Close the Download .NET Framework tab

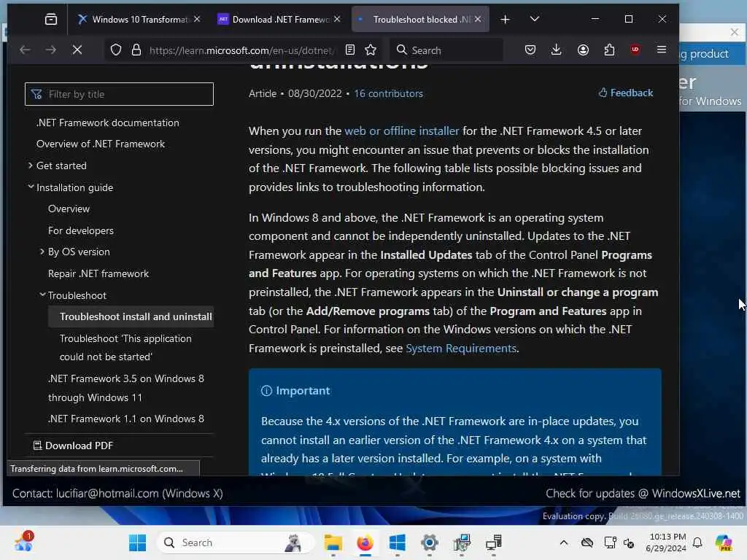337,19
